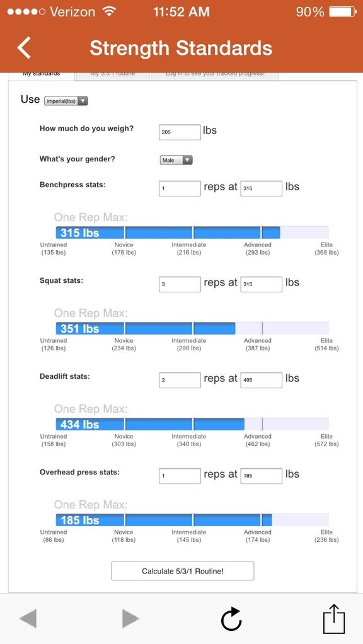Tap the battery indicator in status bar
The width and height of the screenshot is (363, 644).
tap(342, 12)
